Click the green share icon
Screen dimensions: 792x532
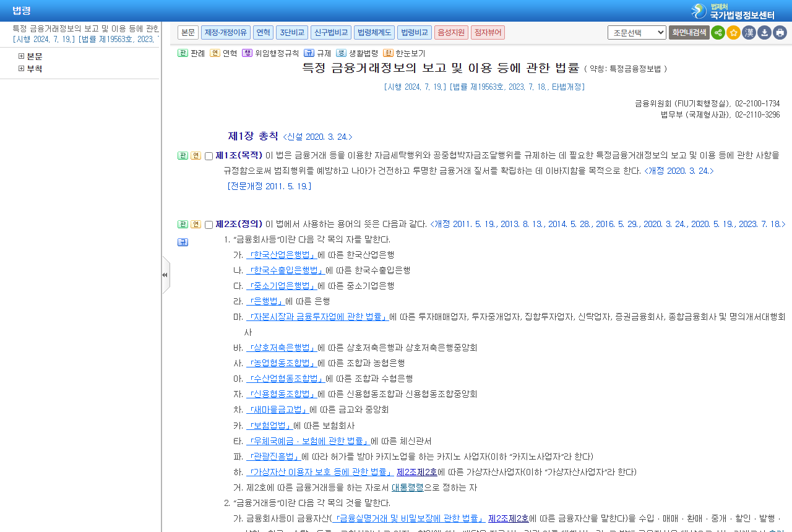pyautogui.click(x=718, y=33)
